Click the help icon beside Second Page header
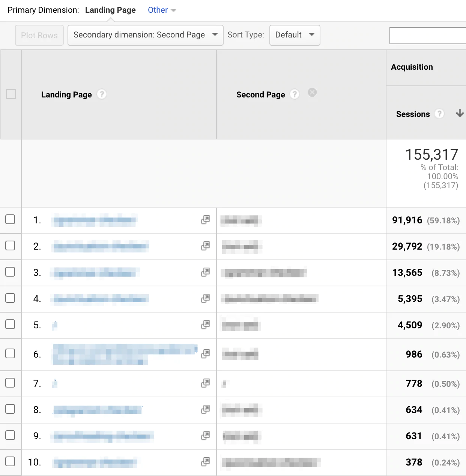Image resolution: width=466 pixels, height=476 pixels. pos(295,94)
